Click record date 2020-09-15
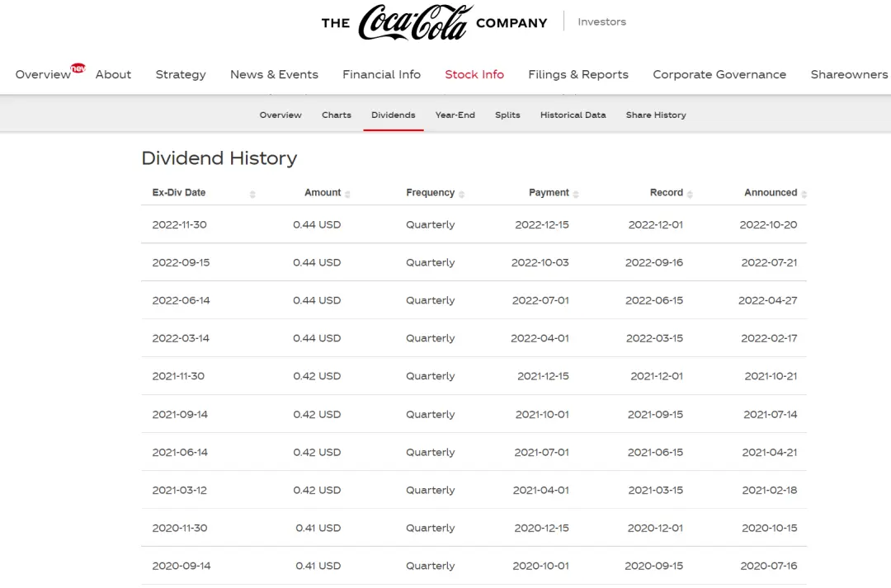Screen dimensions: 891x588 pos(654,566)
